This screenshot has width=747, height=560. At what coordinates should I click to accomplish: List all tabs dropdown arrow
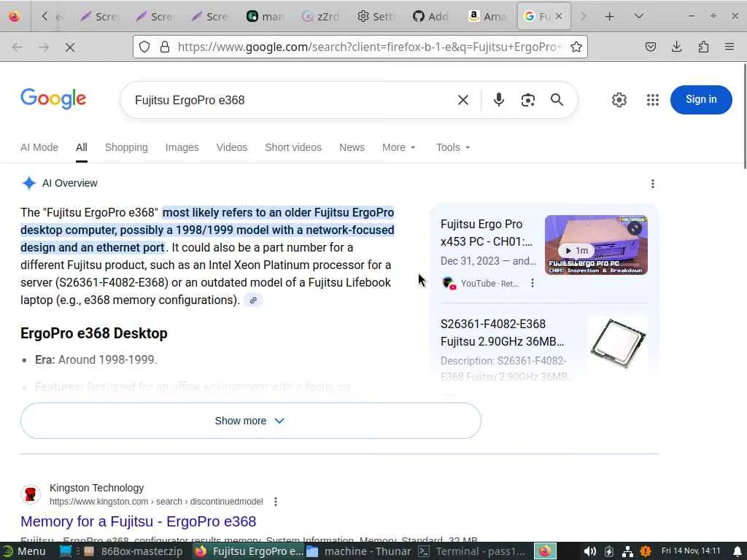tap(639, 17)
